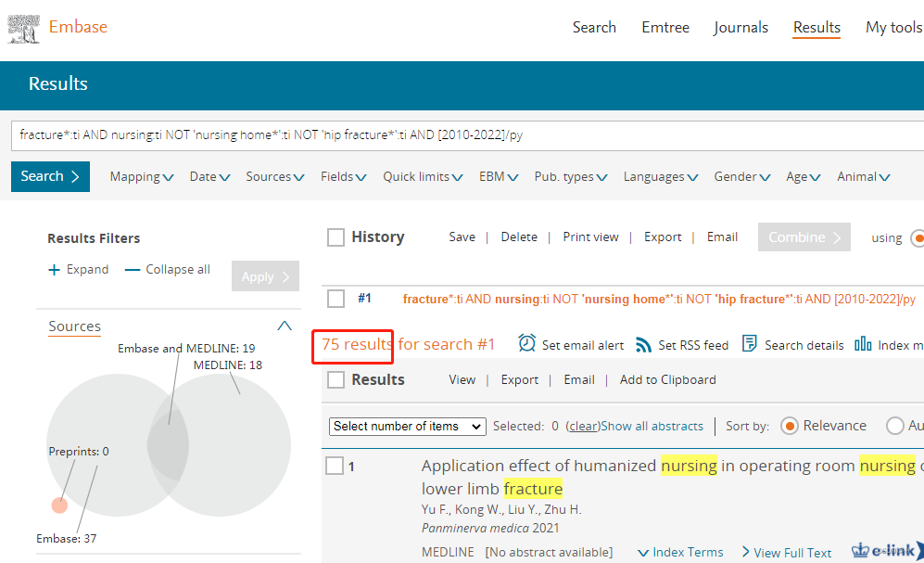Click the e-link crown icon
The height and width of the screenshot is (563, 924).
tap(860, 550)
